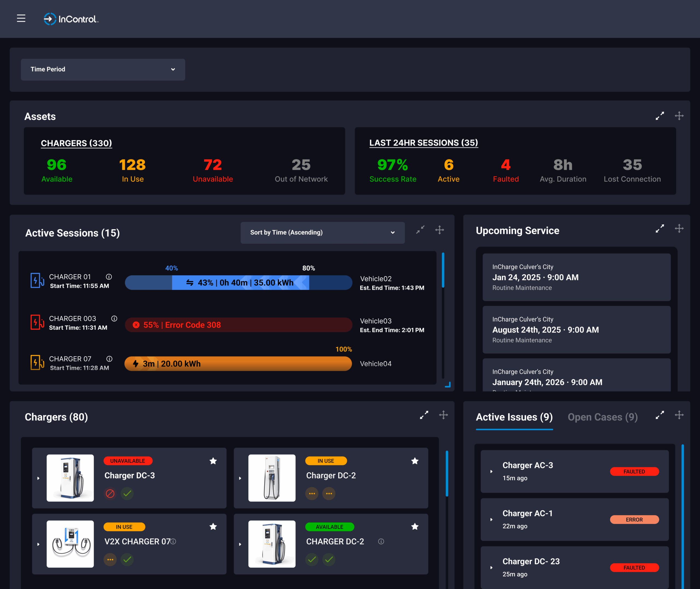Click the move handle of Upcoming Service
This screenshot has width=700, height=589.
coord(679,229)
